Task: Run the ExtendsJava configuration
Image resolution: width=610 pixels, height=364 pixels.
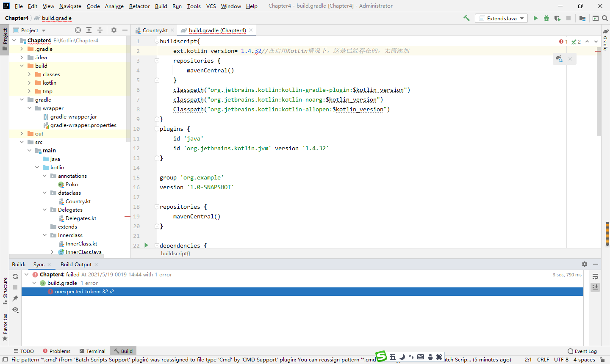Action: 535,18
